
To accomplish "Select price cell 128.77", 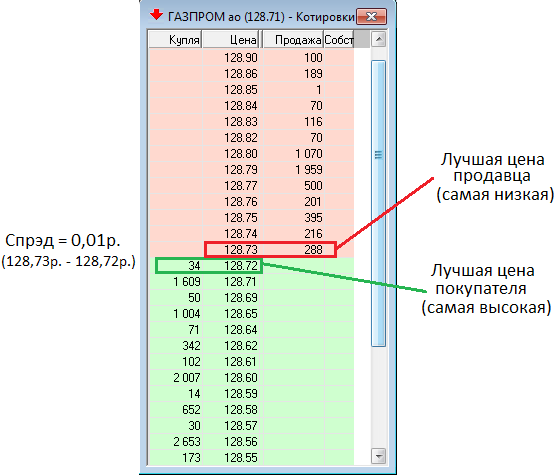I will click(x=232, y=186).
